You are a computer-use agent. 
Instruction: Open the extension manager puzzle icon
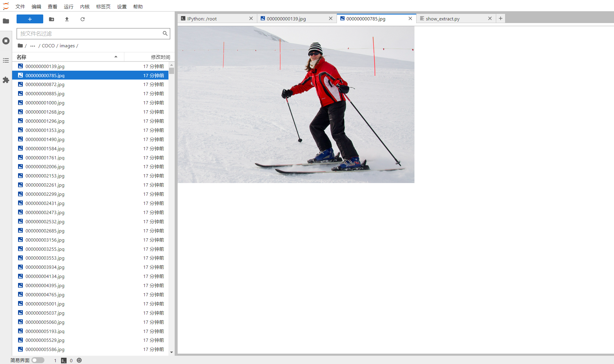click(6, 80)
